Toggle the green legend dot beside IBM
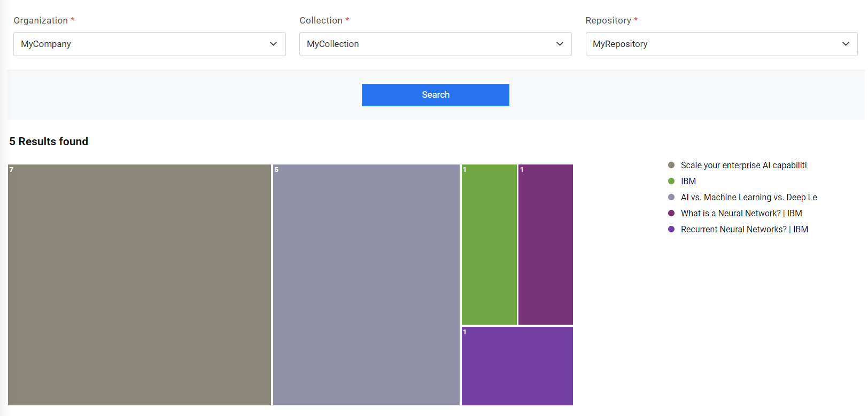The width and height of the screenshot is (868, 416). [x=671, y=181]
